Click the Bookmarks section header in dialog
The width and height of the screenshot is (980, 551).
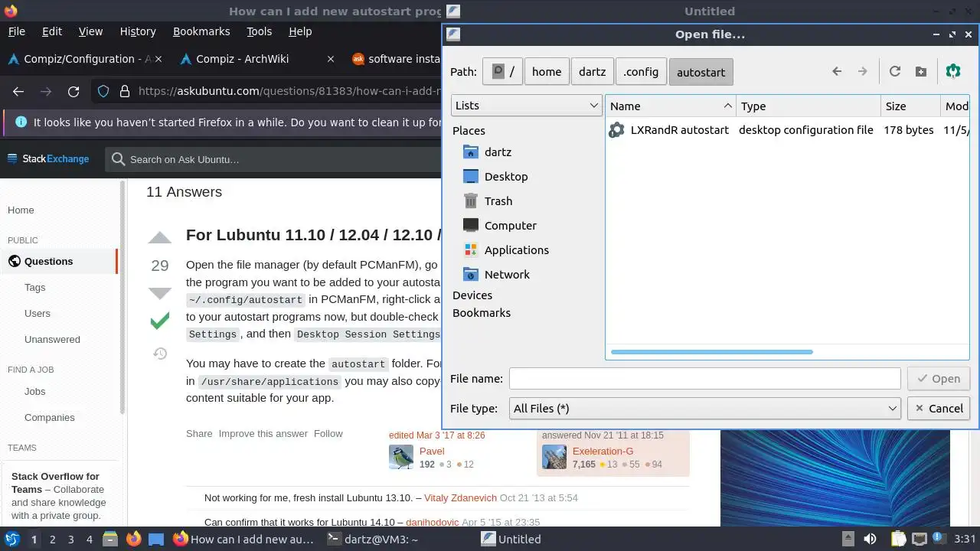click(482, 313)
